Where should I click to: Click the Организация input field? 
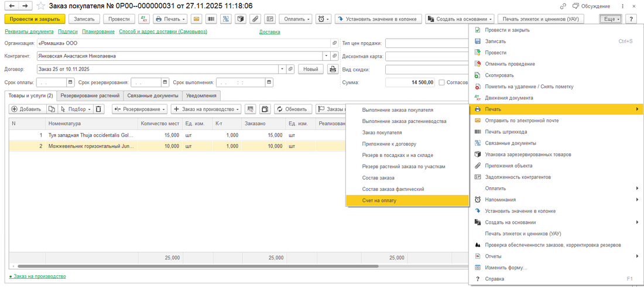(181, 43)
